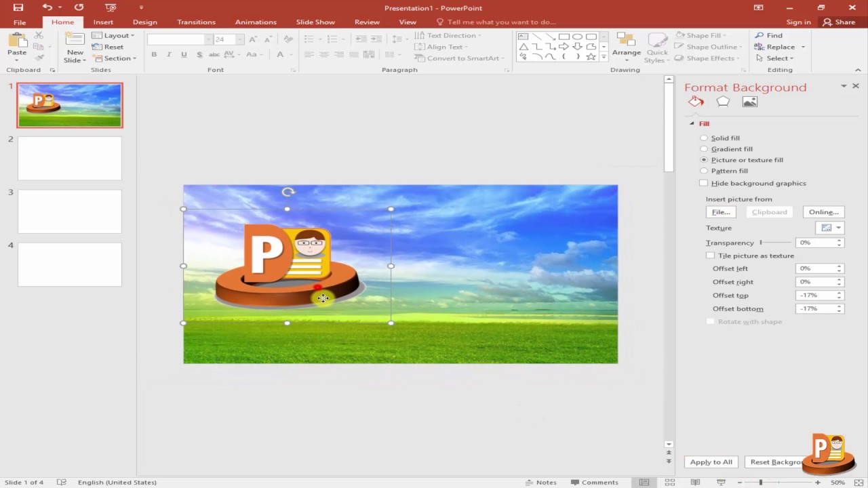The width and height of the screenshot is (868, 488).
Task: Click the File... insert picture button
Action: (x=721, y=212)
